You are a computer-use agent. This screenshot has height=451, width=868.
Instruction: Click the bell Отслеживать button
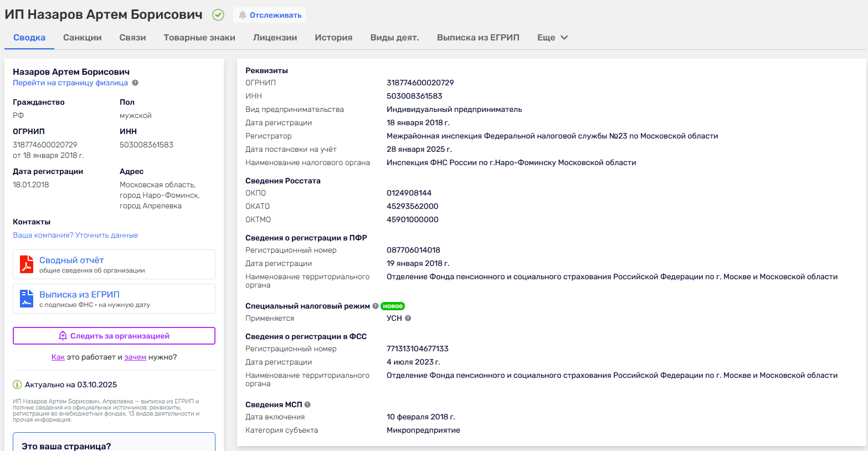(270, 15)
